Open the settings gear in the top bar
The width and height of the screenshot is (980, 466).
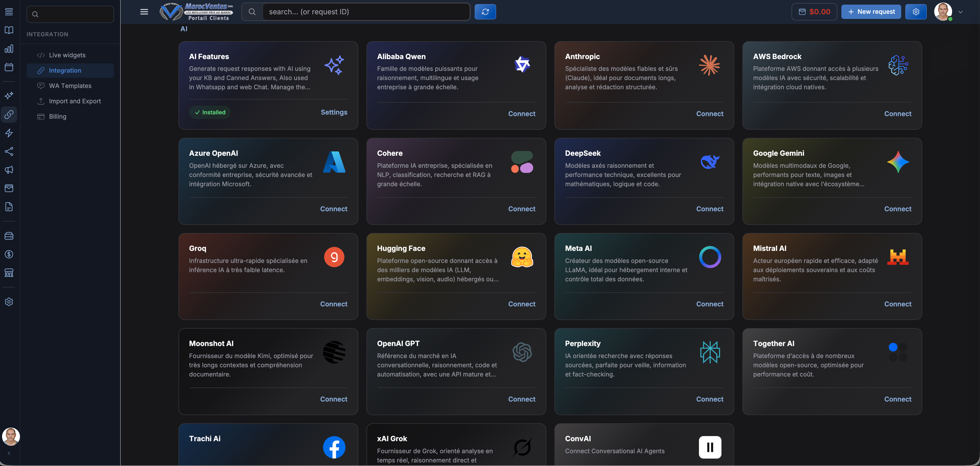916,12
